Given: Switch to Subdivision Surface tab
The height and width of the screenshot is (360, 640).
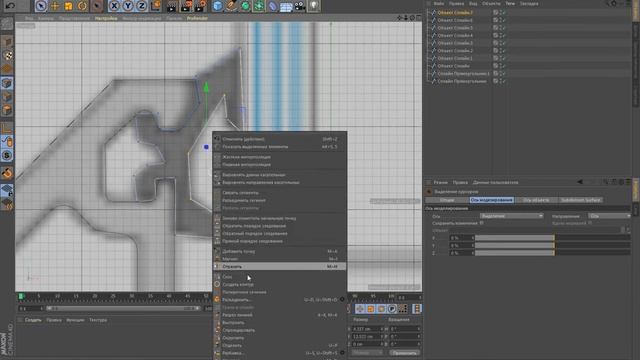Looking at the screenshot, I should coord(580,200).
